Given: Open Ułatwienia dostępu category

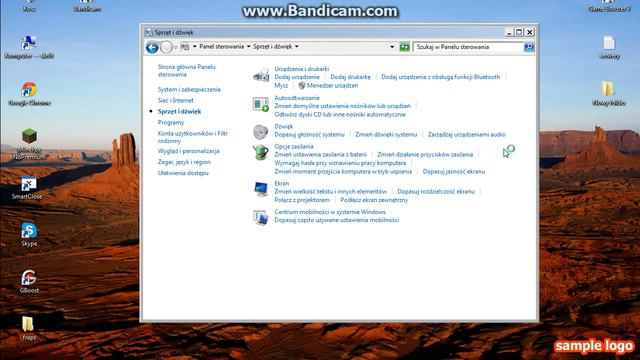Looking at the screenshot, I should click(183, 173).
